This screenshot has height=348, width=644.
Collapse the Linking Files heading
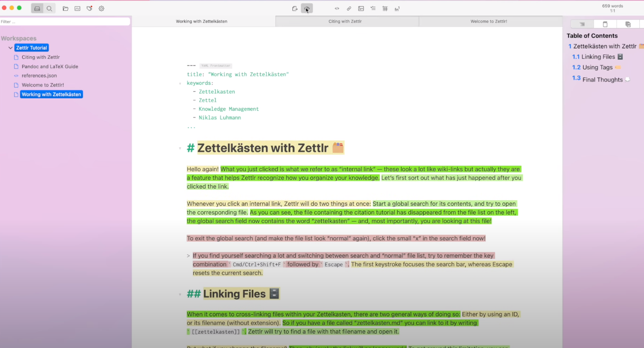180,294
